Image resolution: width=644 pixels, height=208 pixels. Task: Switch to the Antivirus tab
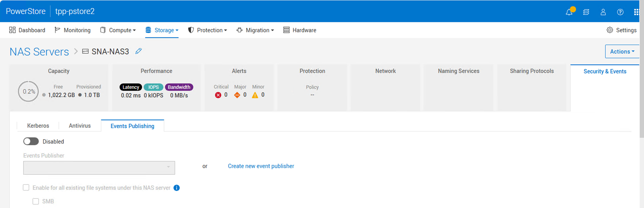click(x=80, y=126)
